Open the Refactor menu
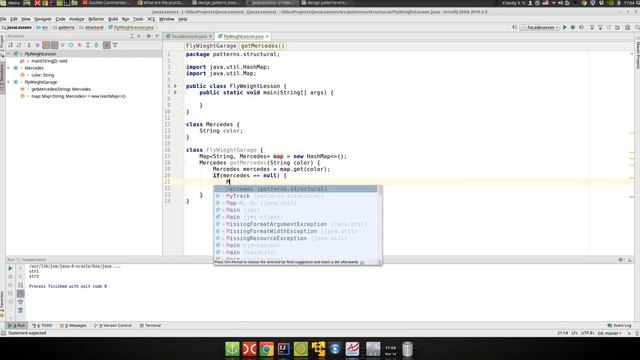 click(96, 19)
